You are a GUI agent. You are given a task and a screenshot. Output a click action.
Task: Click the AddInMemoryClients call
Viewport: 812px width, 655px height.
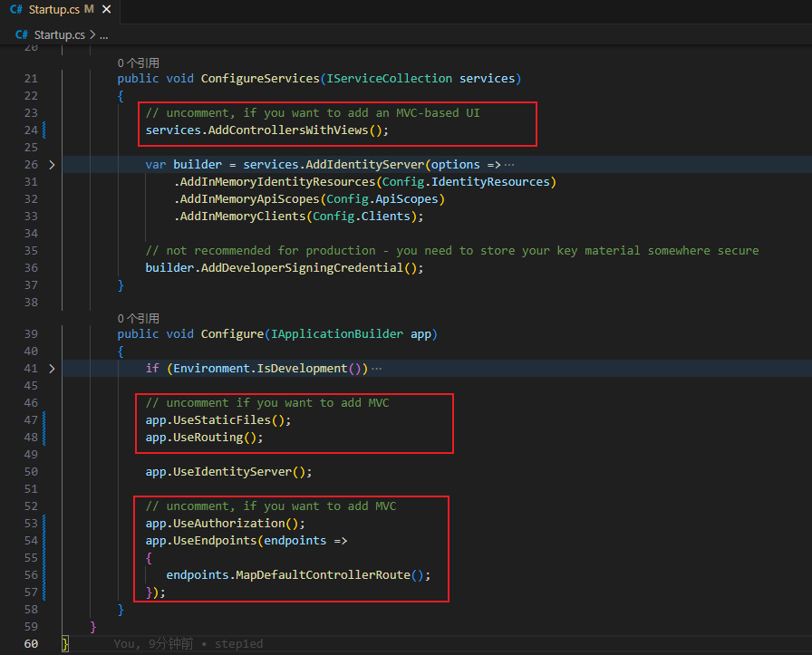pyautogui.click(x=243, y=216)
